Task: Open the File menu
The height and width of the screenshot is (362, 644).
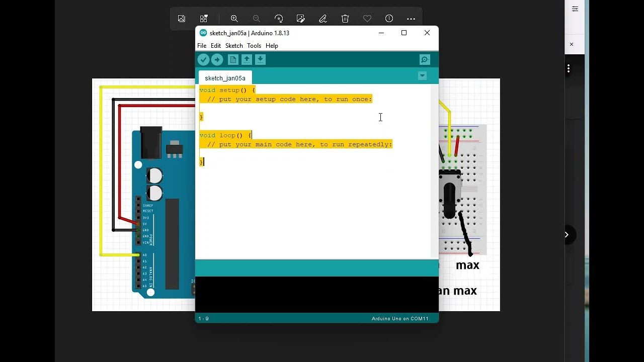Action: coord(202,46)
